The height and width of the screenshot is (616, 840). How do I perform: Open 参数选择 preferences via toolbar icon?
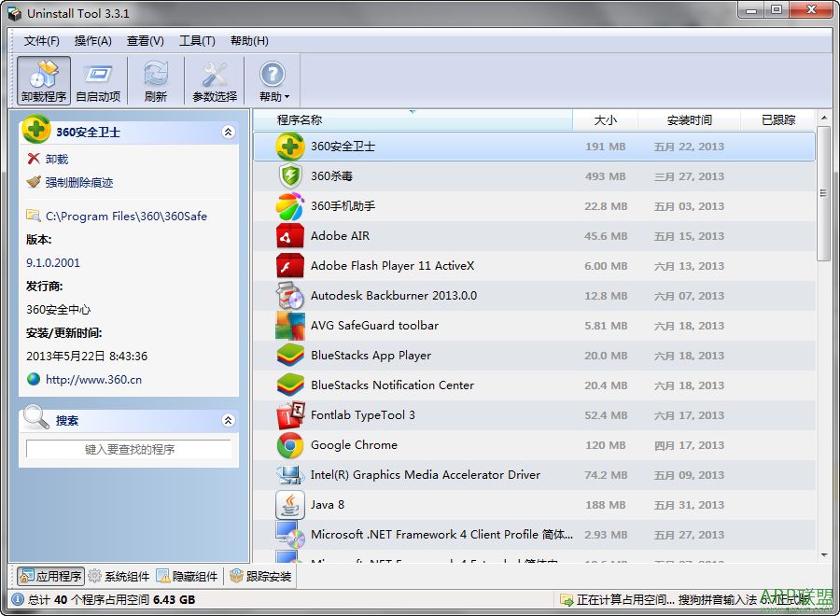click(215, 79)
